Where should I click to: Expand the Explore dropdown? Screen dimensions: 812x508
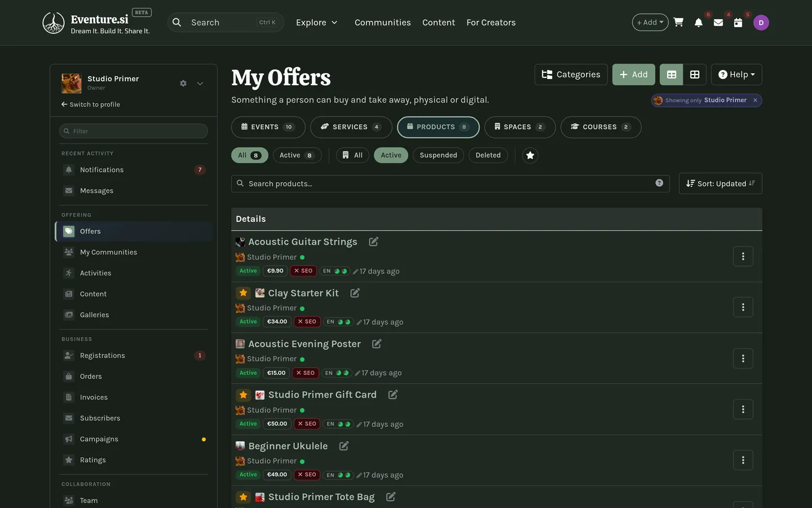pos(317,23)
